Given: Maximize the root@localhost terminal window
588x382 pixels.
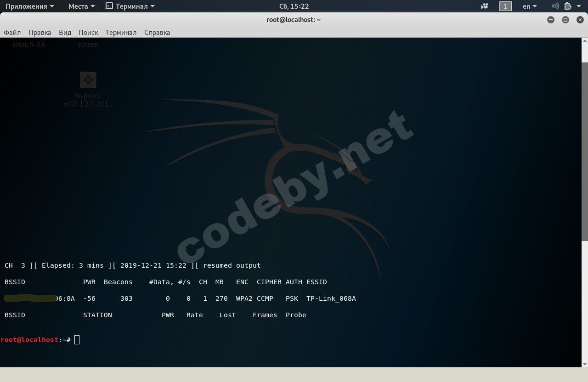Looking at the screenshot, I should tap(565, 20).
